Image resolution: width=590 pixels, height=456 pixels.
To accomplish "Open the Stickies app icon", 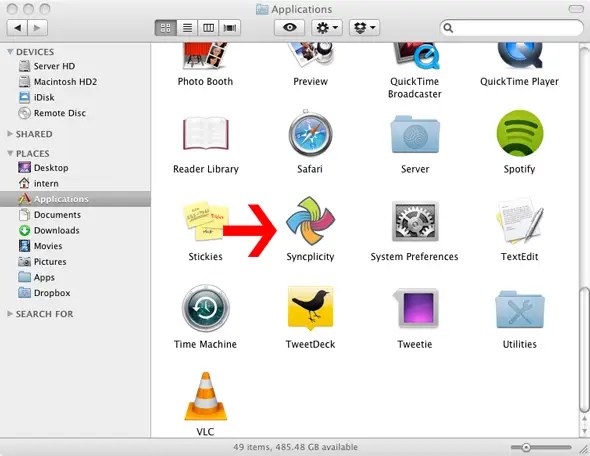I will click(205, 220).
